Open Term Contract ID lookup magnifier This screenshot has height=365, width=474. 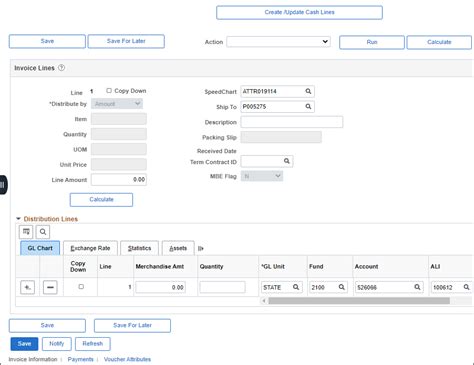click(x=287, y=161)
